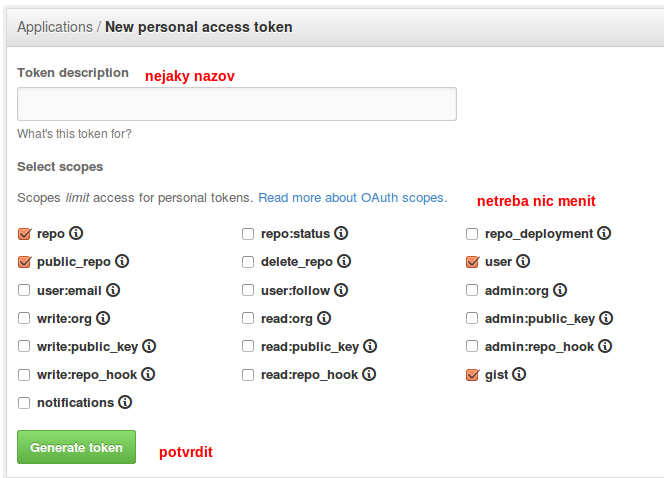Show info for user:follow scope
Viewport: 664px width, 478px height.
click(x=341, y=290)
